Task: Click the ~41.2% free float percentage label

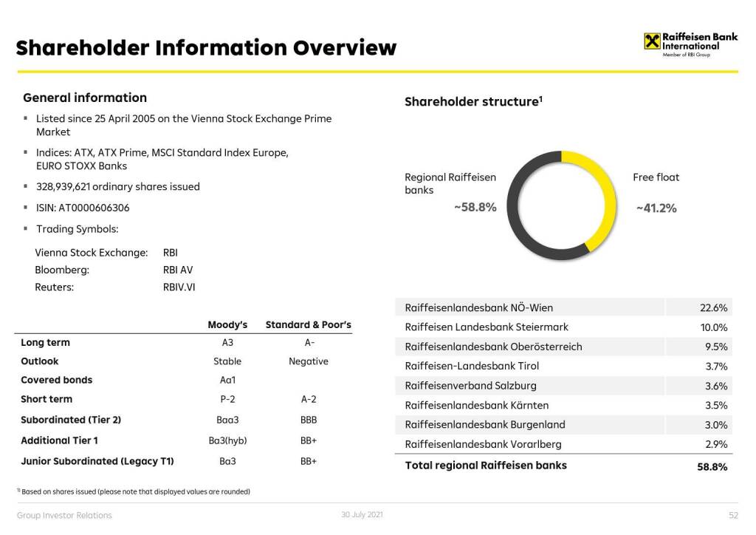Action: [656, 208]
